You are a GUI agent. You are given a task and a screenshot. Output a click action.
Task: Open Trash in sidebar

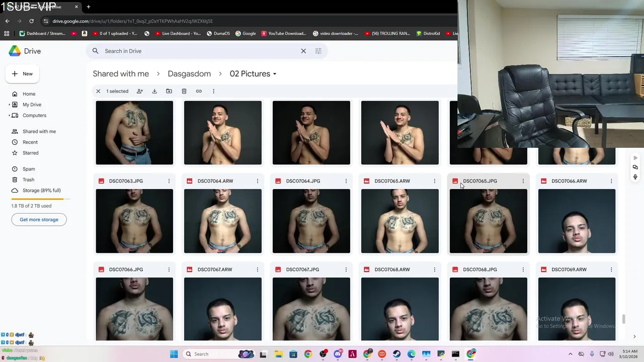29,179
